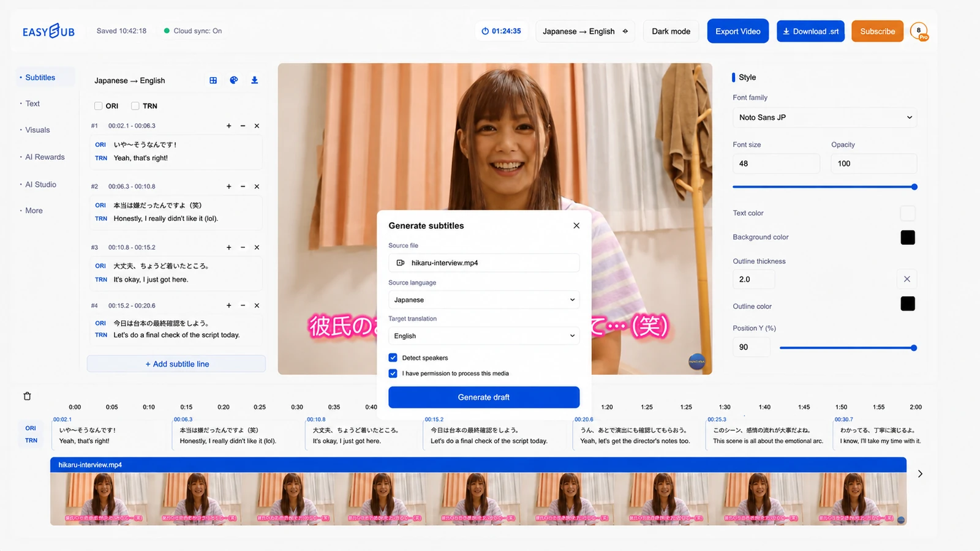
Task: Click the EasySub logo
Action: point(49,31)
